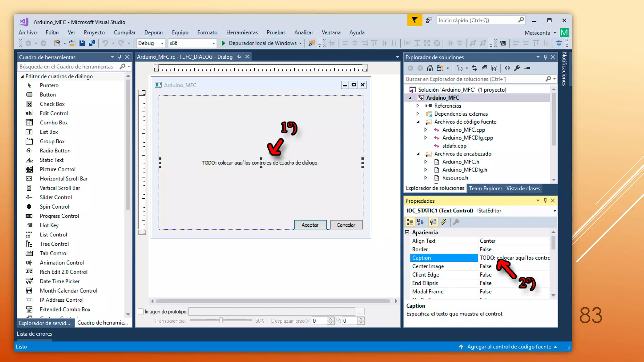Screen dimensions: 644x362
Task: Sort properties alphabetically
Action: coord(420,222)
